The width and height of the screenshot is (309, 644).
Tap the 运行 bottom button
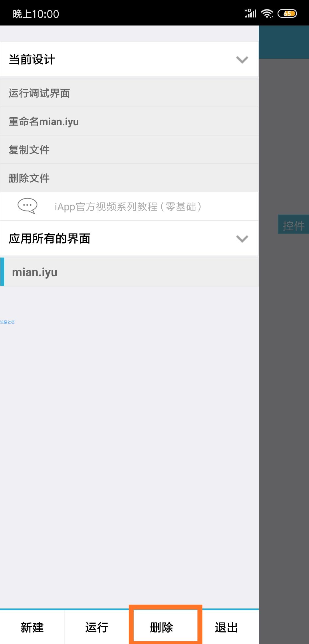[x=97, y=627]
